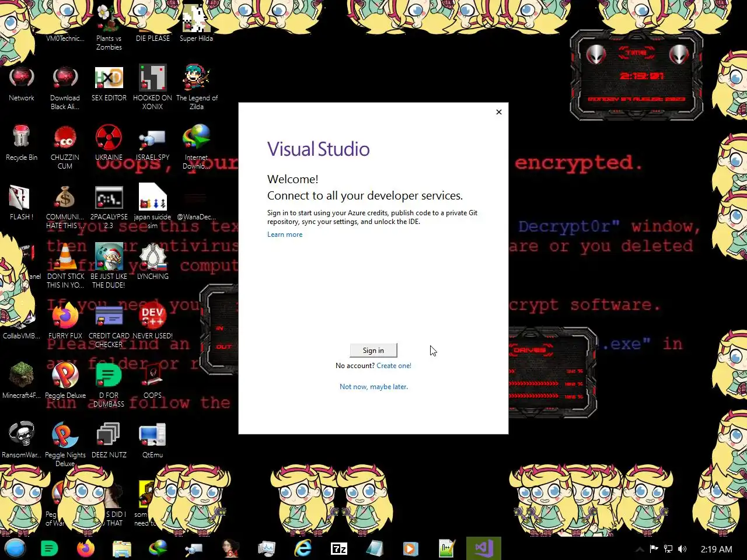
Task: Select the FLASH ! desktop icon
Action: coord(22,203)
